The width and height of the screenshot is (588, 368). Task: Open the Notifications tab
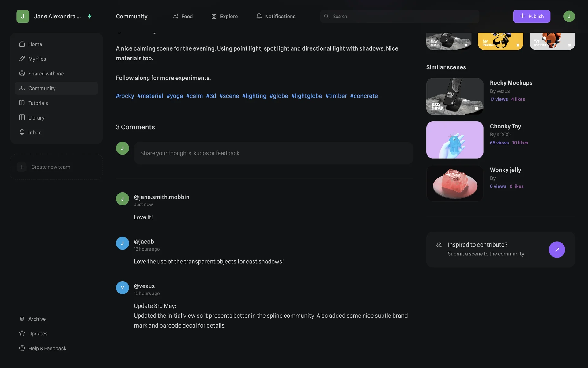click(276, 16)
